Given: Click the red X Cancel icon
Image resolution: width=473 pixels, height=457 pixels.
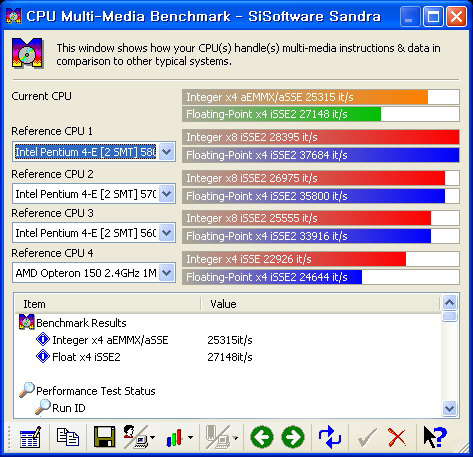Looking at the screenshot, I should pos(397,437).
